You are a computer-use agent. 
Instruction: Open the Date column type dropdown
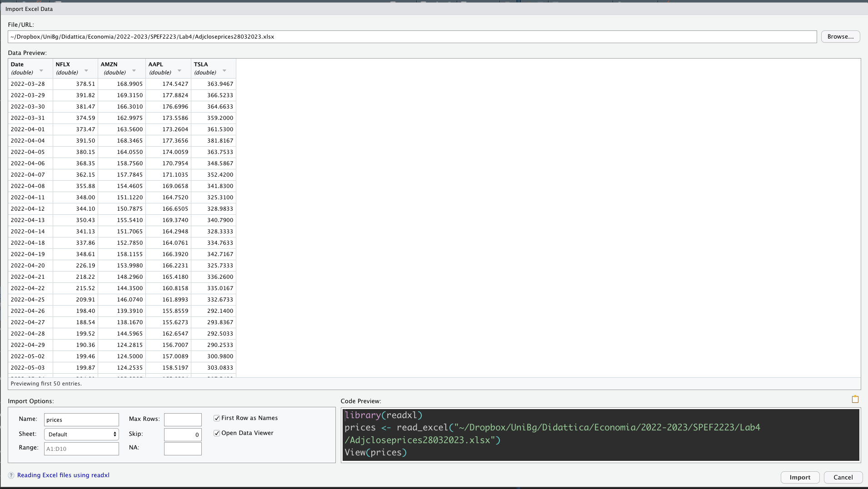41,71
